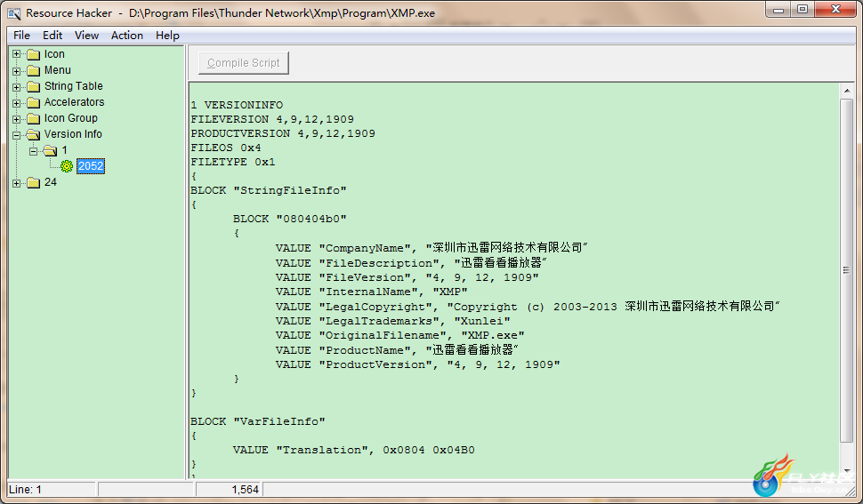The image size is (863, 504).
Task: Click the VALUE "LegalTrademarks", "Xunlei" line
Action: (x=393, y=321)
